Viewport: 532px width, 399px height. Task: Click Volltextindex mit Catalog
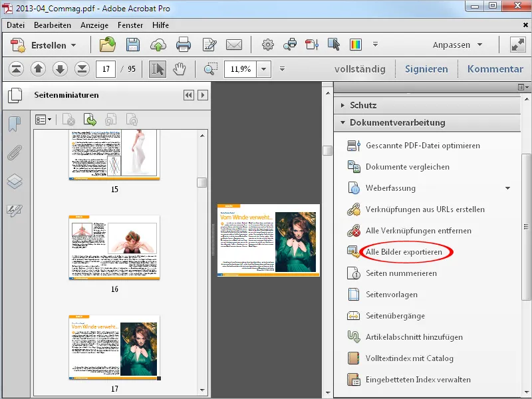[410, 358]
